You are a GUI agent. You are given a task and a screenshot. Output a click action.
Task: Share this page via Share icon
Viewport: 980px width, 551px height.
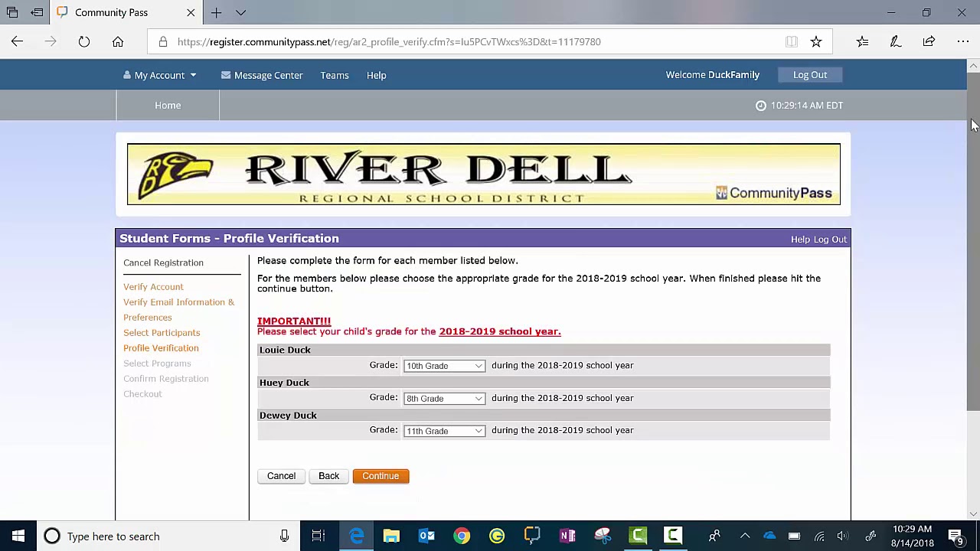tap(929, 42)
